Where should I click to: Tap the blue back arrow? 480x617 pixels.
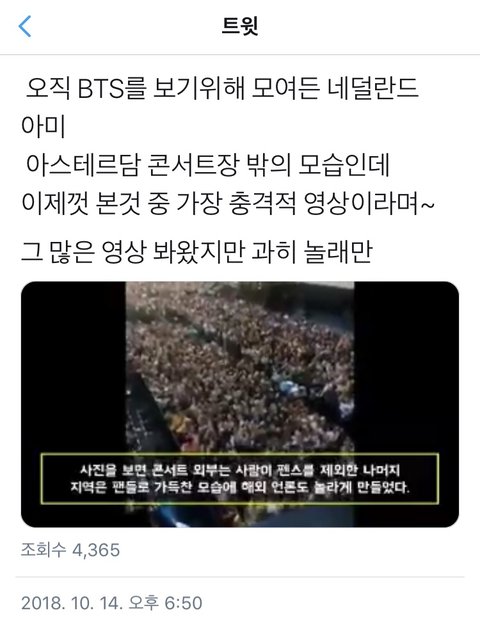pyautogui.click(x=25, y=26)
